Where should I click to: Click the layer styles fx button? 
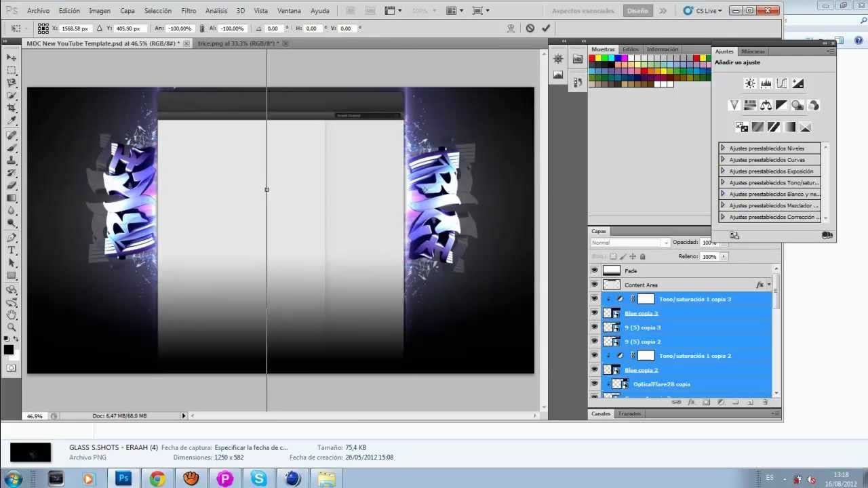pyautogui.click(x=691, y=402)
